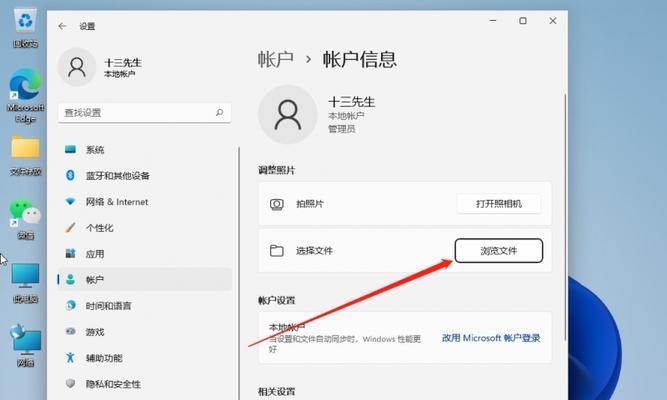667x400 pixels.
Task: Switch to the 应用 settings page
Action: (145, 254)
